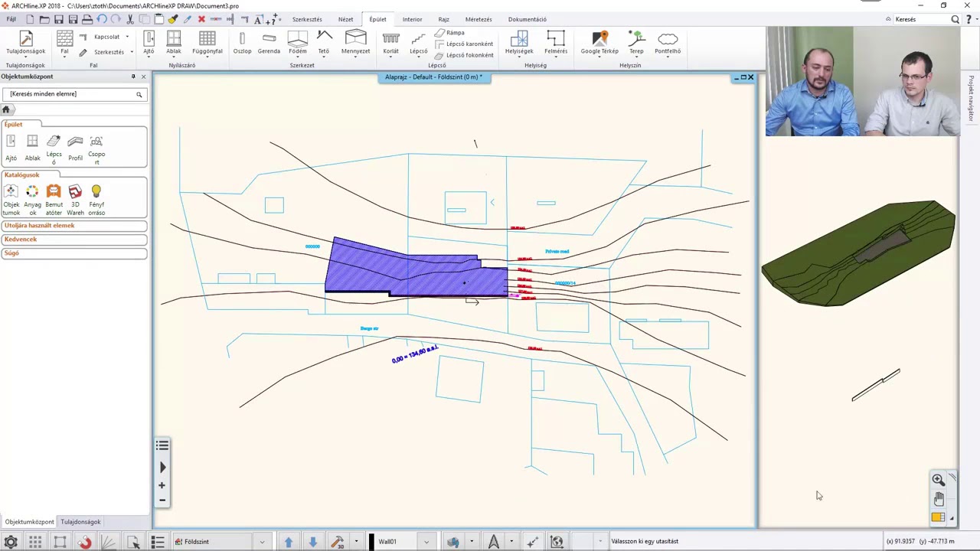Image resolution: width=980 pixels, height=551 pixels.
Task: Choose Csoport in the Épület panel
Action: [x=96, y=149]
